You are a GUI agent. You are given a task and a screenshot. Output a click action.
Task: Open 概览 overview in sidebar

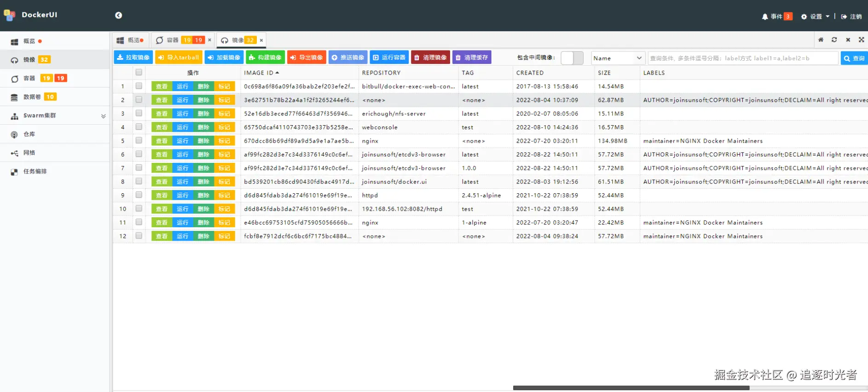tap(55, 41)
